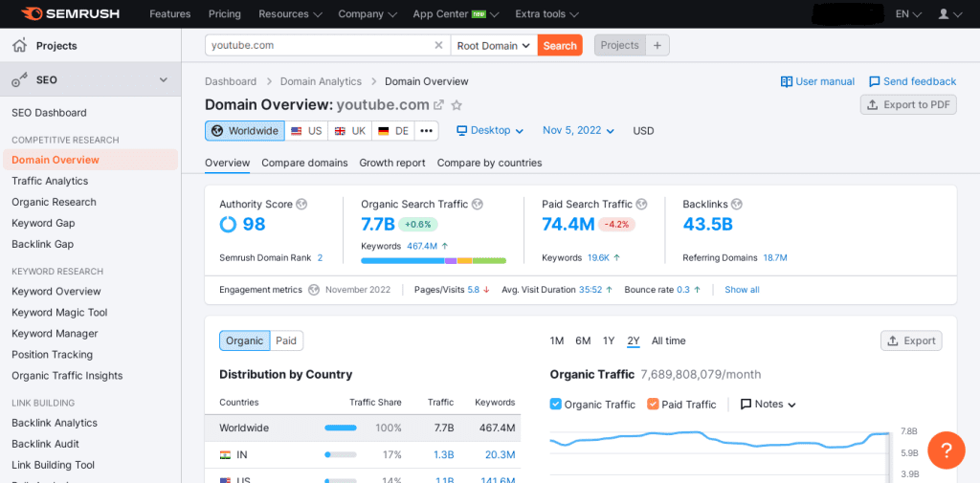Star the youtube.com domain as favorite

[457, 105]
